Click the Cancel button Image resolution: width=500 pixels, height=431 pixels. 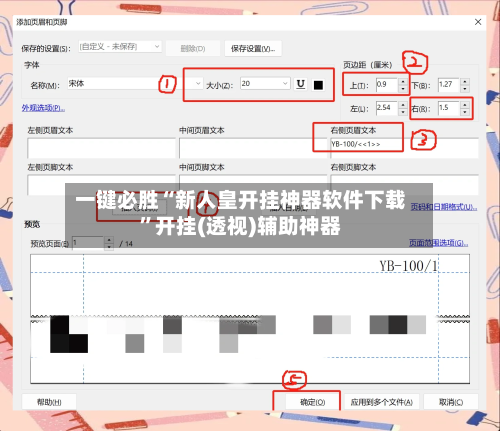[451, 402]
